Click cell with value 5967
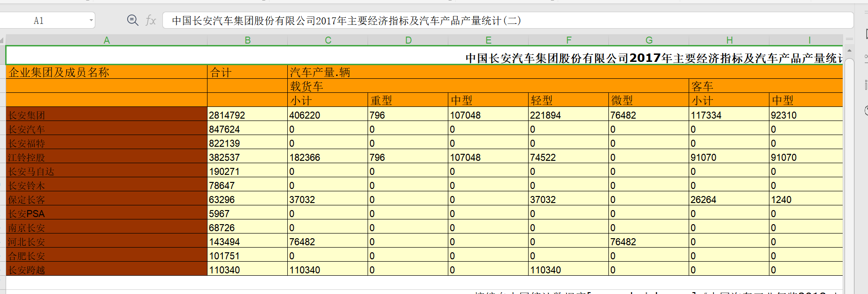 (x=247, y=213)
